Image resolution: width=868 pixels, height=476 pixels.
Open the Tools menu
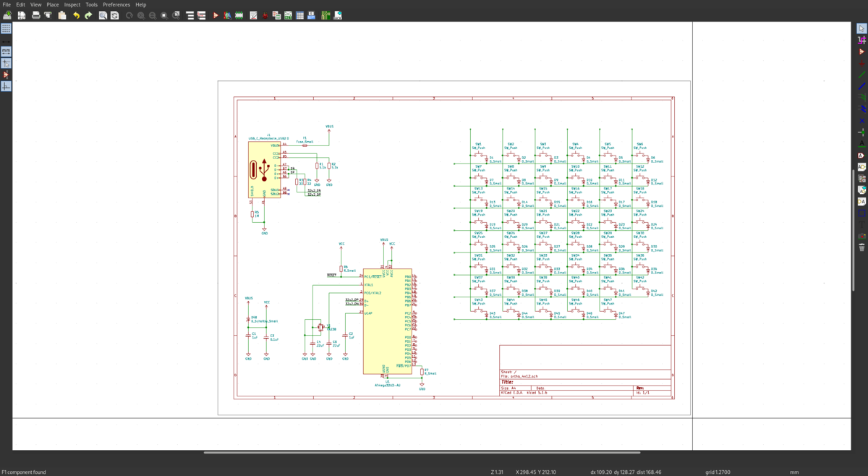91,4
